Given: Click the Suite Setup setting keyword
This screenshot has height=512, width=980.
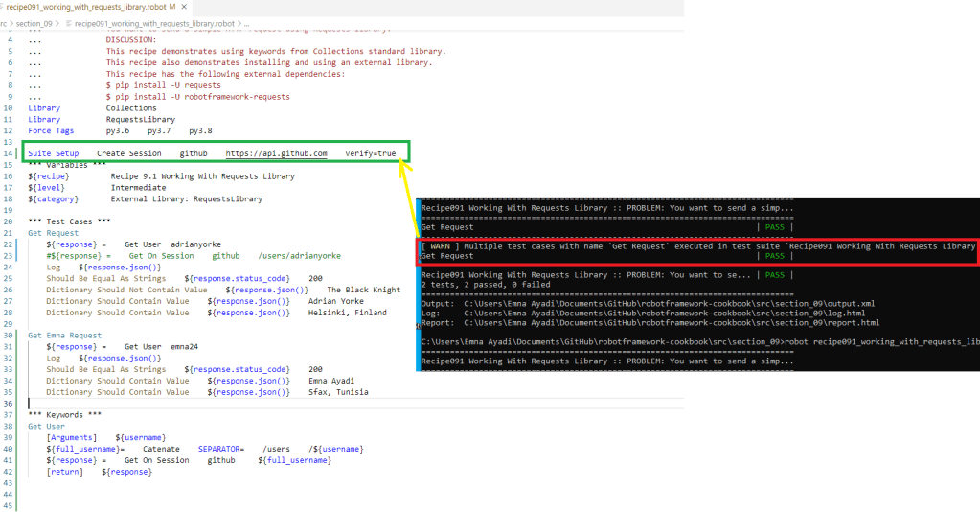Looking at the screenshot, I should point(53,153).
